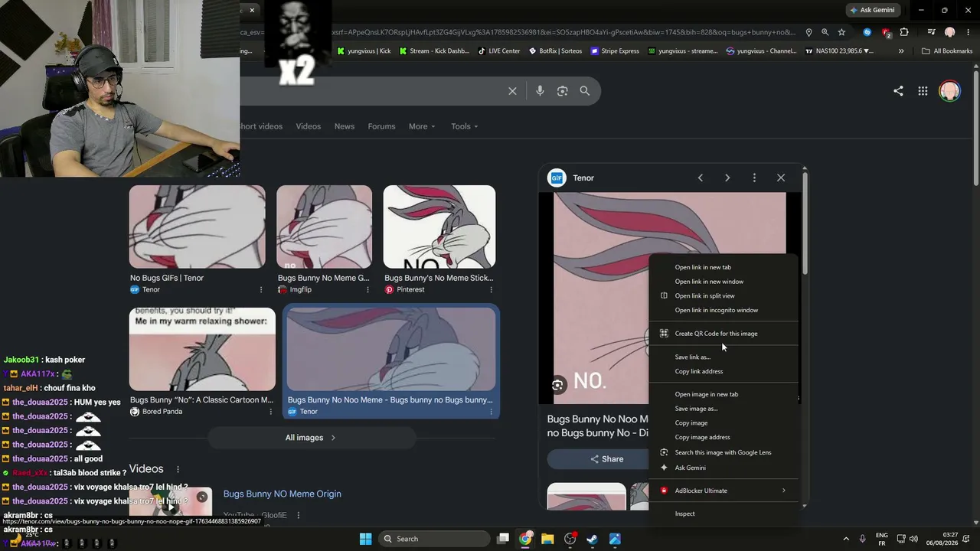Choose Copy image in context menu
Screen dimensions: 980x551
[723, 423]
